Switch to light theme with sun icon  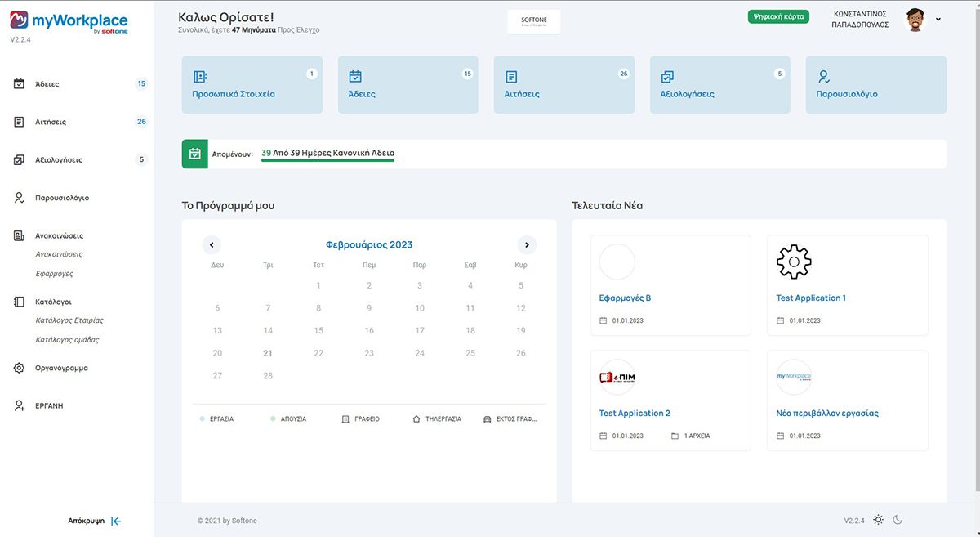point(878,520)
